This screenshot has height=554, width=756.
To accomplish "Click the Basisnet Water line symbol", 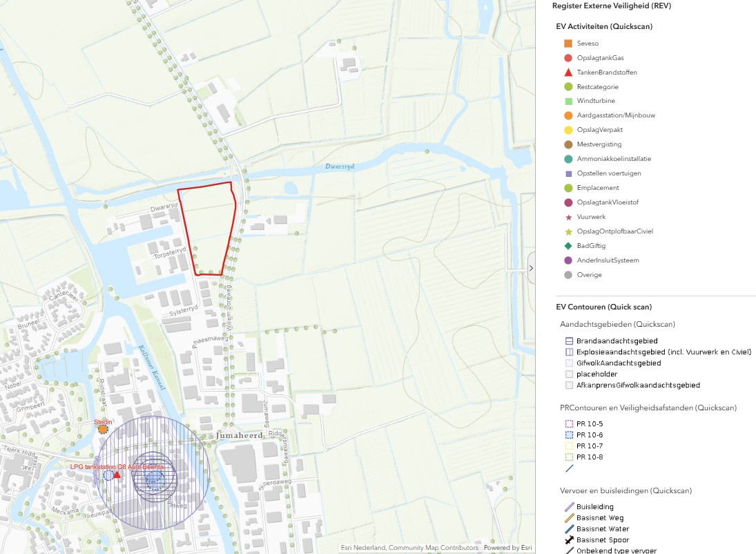I will [x=569, y=529].
